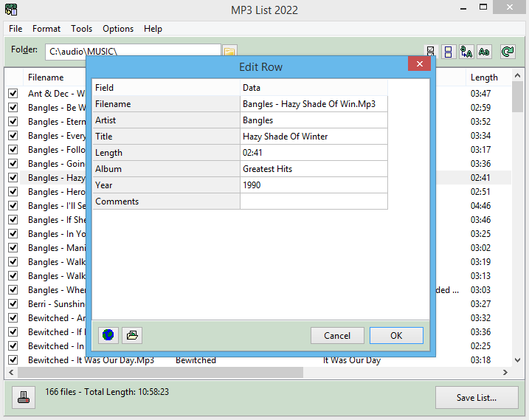529x420 pixels.
Task: Maximize the MP3 List window
Action: pyautogui.click(x=483, y=7)
